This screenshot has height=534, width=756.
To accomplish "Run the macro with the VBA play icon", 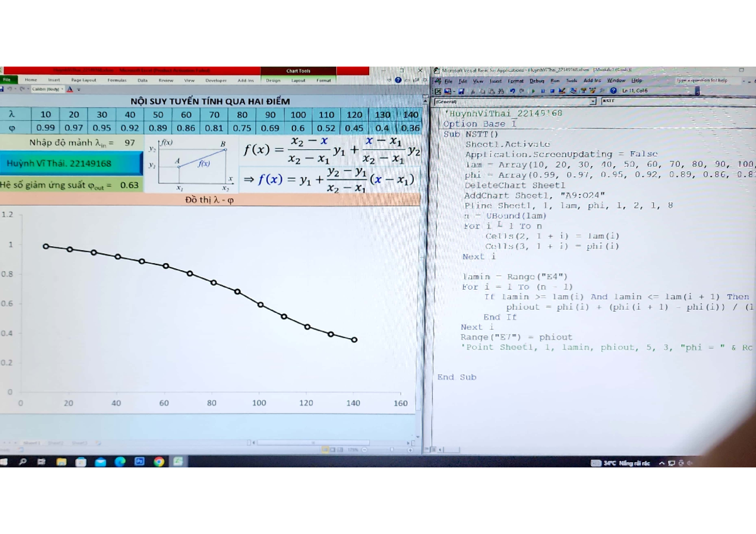I will pos(533,91).
